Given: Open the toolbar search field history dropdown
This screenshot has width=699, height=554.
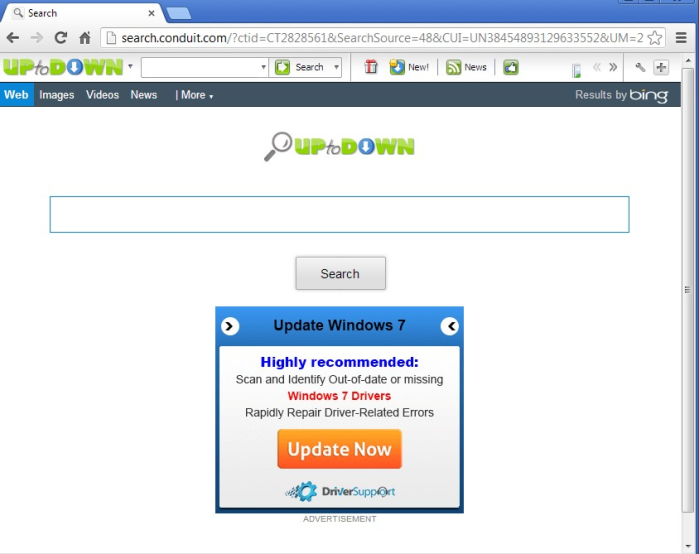Looking at the screenshot, I should 263,67.
